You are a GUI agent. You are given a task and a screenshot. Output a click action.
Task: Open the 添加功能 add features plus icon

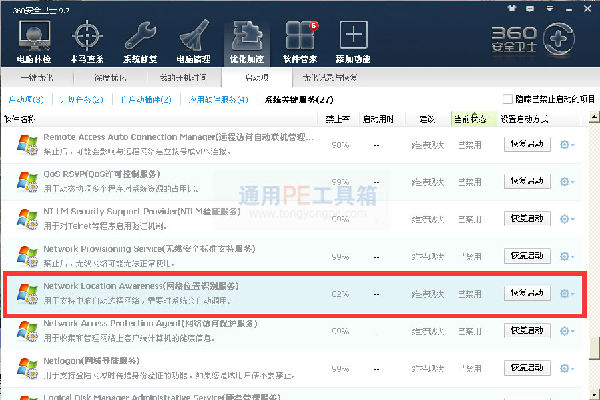[353, 41]
